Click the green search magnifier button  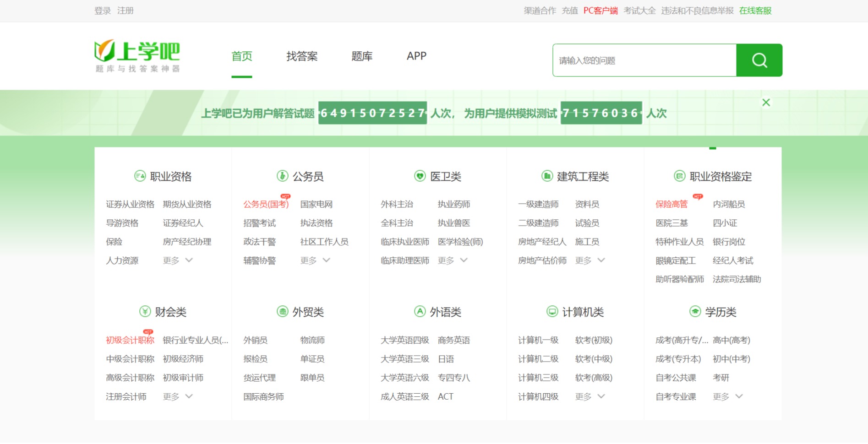(x=759, y=60)
